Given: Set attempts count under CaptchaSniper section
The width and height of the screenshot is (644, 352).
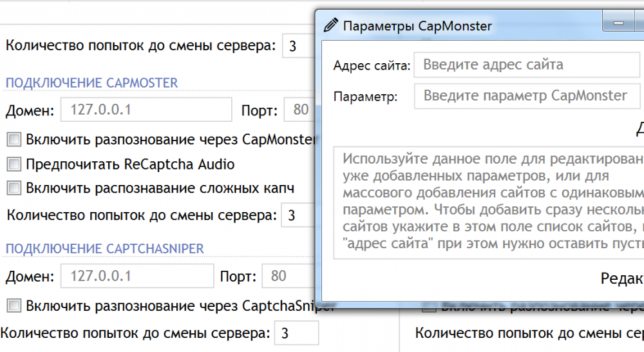Looking at the screenshot, I should click(x=296, y=333).
